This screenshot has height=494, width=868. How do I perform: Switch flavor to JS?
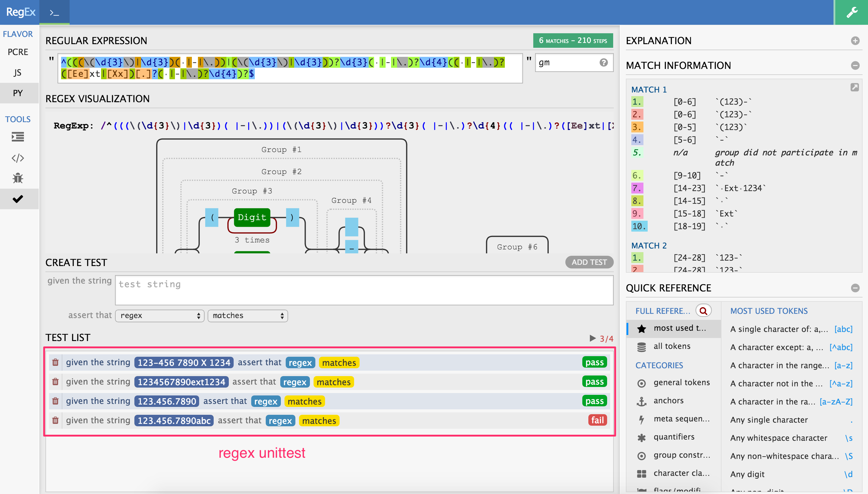tap(18, 73)
